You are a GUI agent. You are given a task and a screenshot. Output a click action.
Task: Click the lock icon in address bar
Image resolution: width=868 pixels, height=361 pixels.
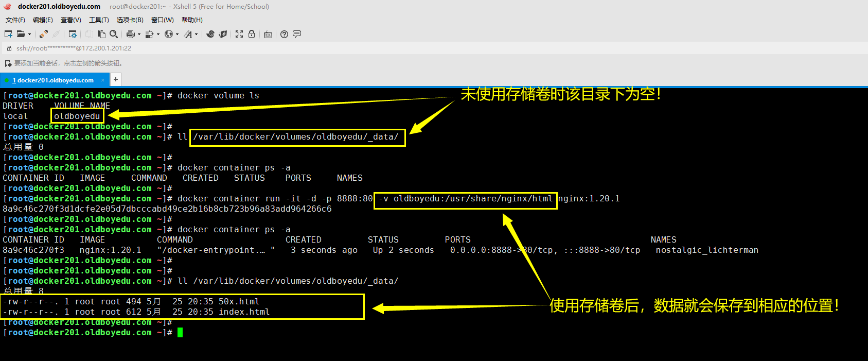click(9, 48)
